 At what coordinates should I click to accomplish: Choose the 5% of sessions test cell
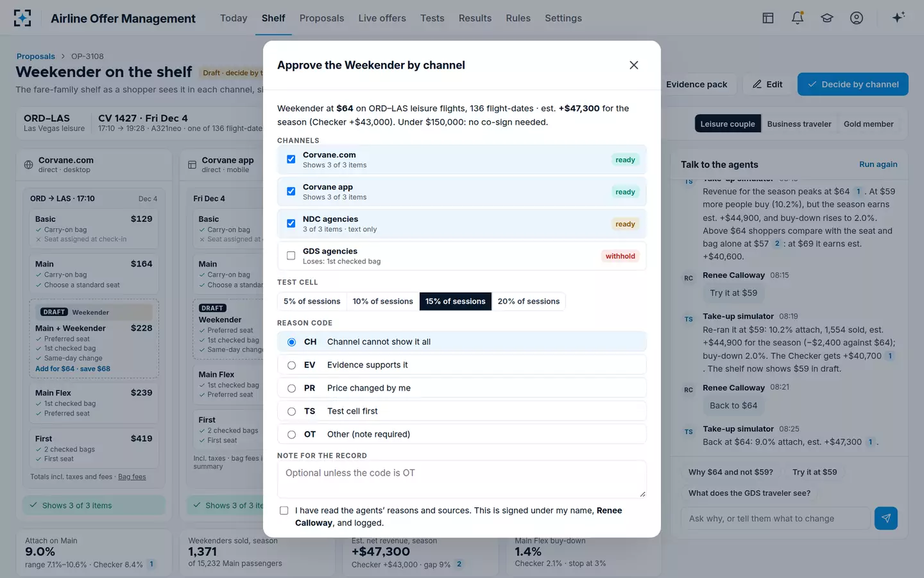point(312,301)
